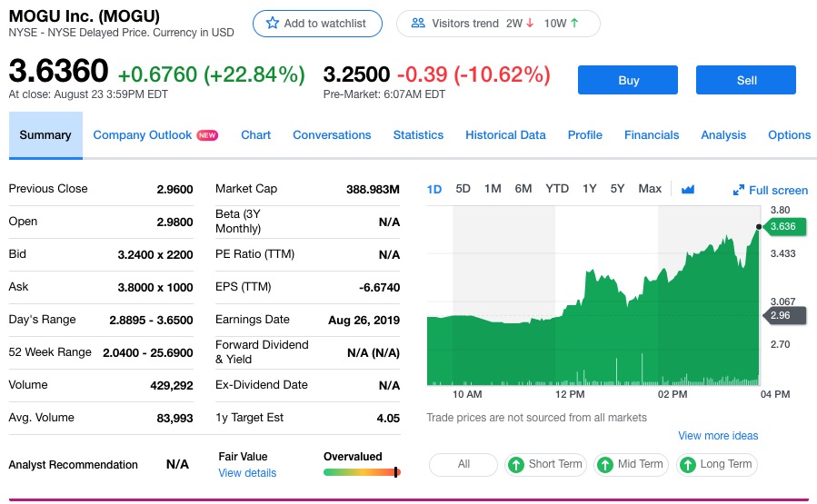817x504 pixels.
Task: Select the YTD chart range
Action: [557, 189]
